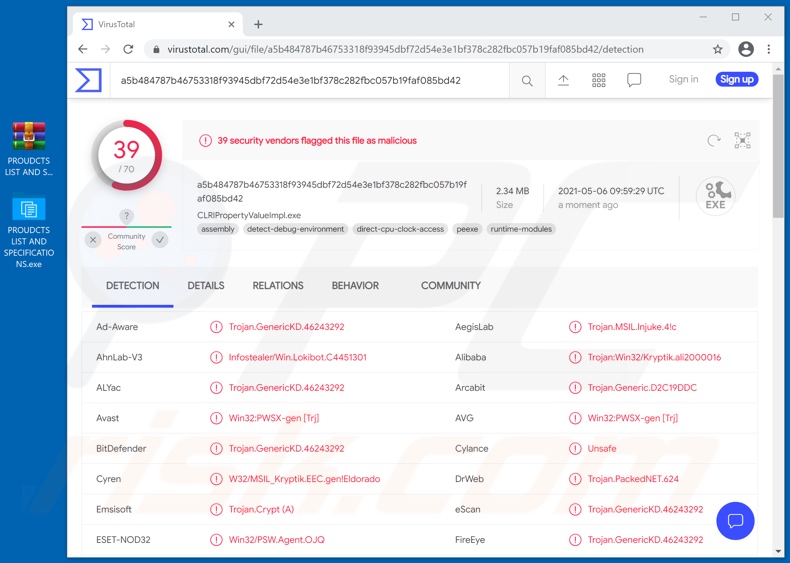790x563 pixels.
Task: Open Chrome three-dot menu
Action: [768, 49]
